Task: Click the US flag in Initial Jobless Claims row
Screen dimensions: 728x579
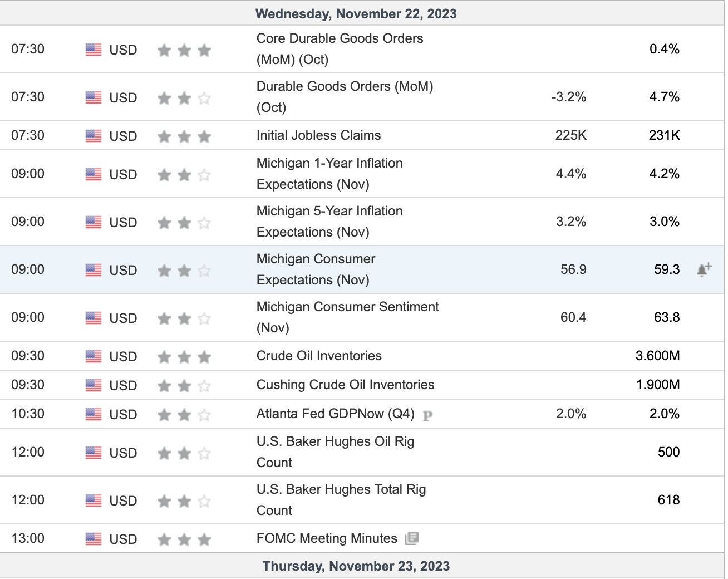Action: pyautogui.click(x=94, y=136)
